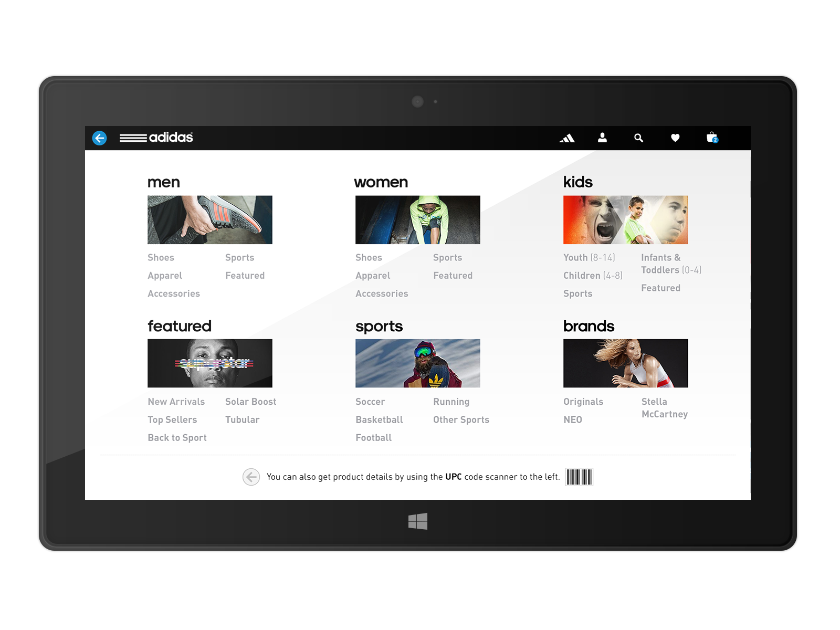This screenshot has height=630, width=840.
Task: Open the user account profile icon
Action: click(603, 138)
